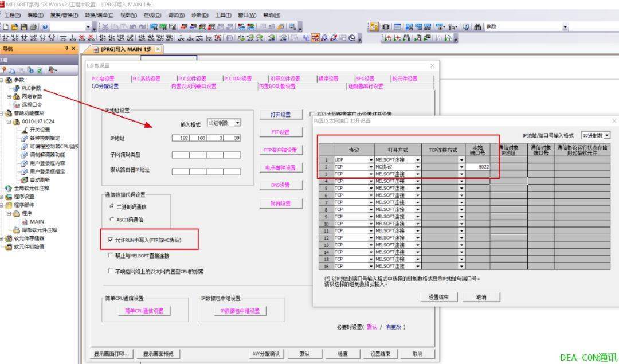The width and height of the screenshot is (619, 364).
Task: Click the New project toolbar icon
Action: click(x=6, y=27)
